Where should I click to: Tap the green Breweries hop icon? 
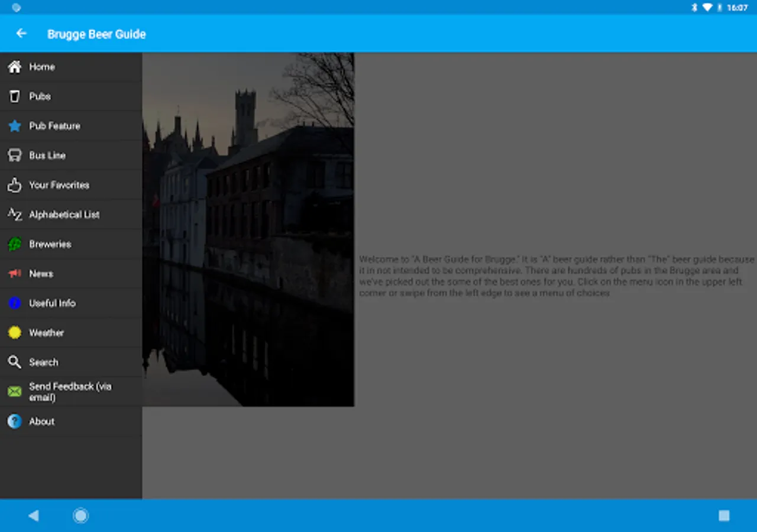pyautogui.click(x=15, y=244)
